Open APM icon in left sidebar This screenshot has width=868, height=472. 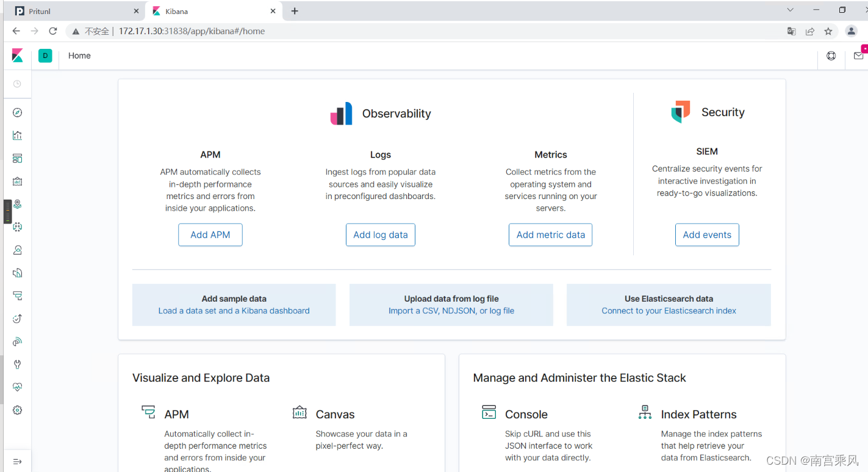coord(17,296)
